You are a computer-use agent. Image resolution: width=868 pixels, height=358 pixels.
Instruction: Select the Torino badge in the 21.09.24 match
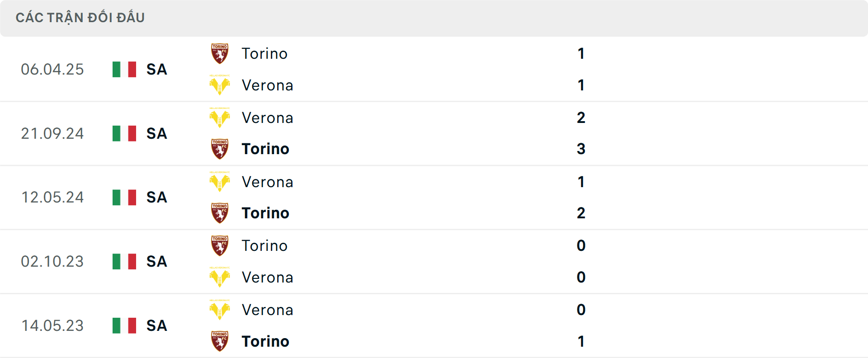click(220, 149)
